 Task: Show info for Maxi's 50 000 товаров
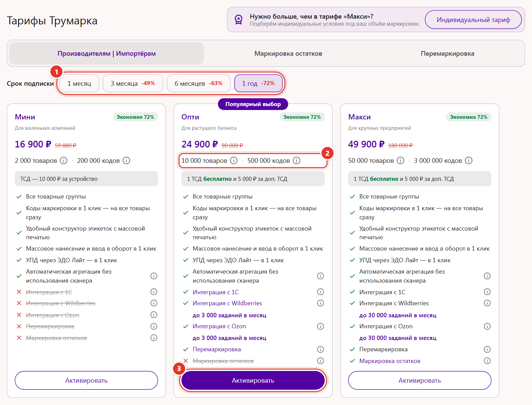tap(400, 160)
